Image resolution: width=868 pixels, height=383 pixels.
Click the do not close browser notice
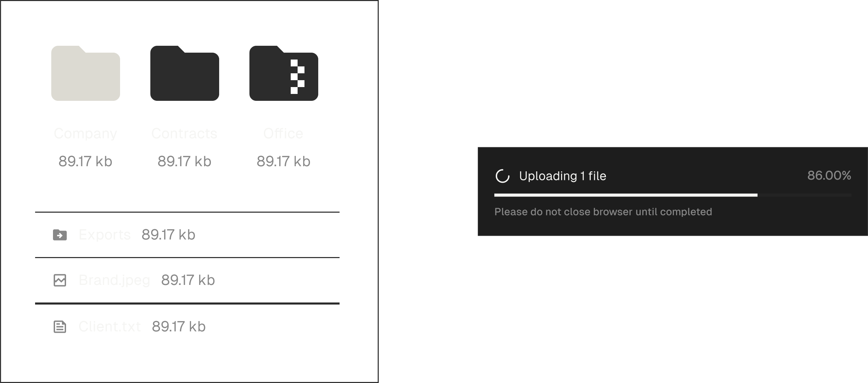[603, 212]
